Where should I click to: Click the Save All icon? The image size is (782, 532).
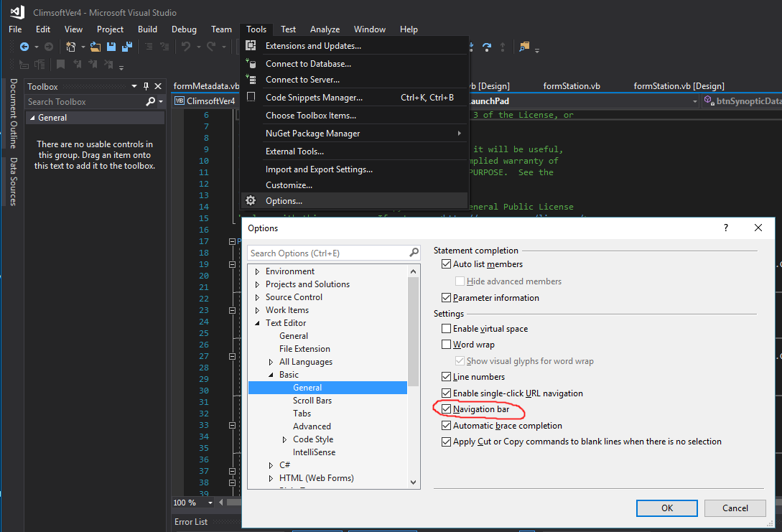click(x=127, y=47)
